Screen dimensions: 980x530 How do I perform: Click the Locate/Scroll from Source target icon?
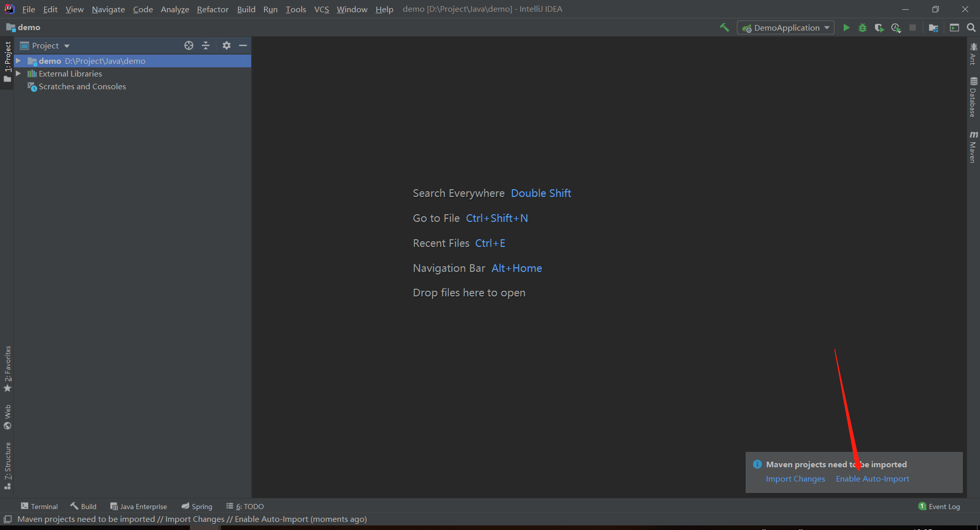tap(189, 45)
